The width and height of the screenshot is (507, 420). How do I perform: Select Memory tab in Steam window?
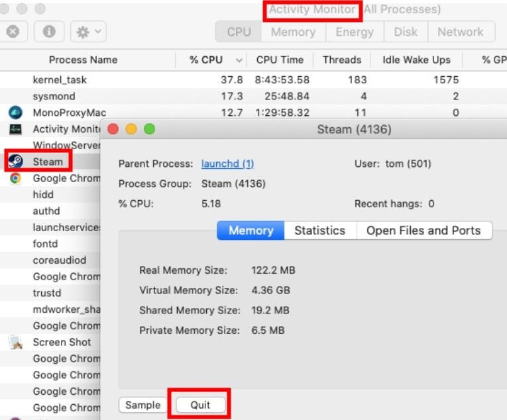click(x=251, y=231)
